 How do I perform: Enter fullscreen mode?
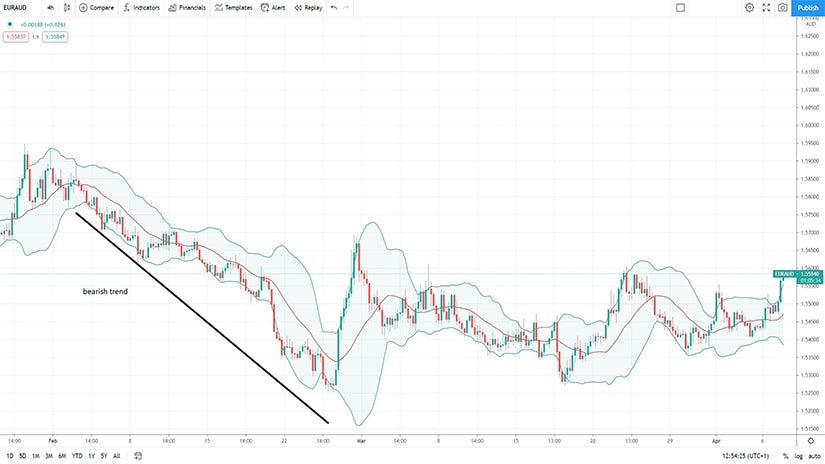pyautogui.click(x=766, y=7)
